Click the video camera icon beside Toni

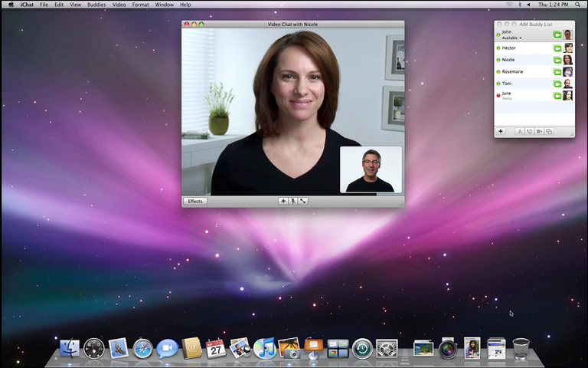pyautogui.click(x=557, y=84)
